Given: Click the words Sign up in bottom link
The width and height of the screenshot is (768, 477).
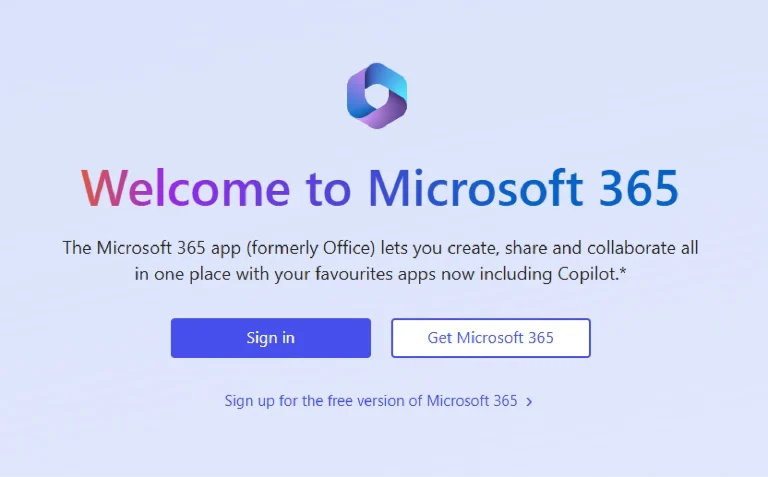Looking at the screenshot, I should [249, 401].
